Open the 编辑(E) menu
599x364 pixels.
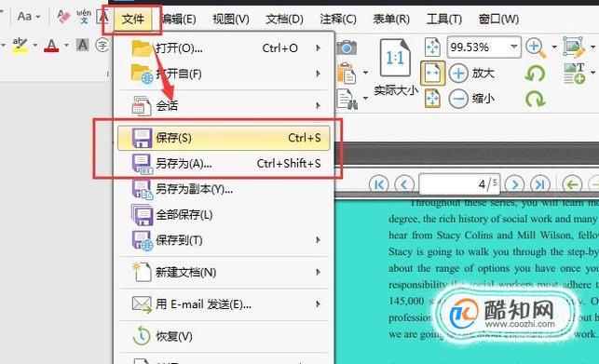click(179, 19)
